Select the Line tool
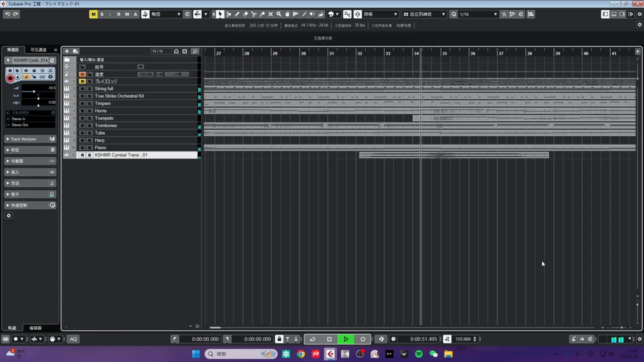 click(x=304, y=14)
